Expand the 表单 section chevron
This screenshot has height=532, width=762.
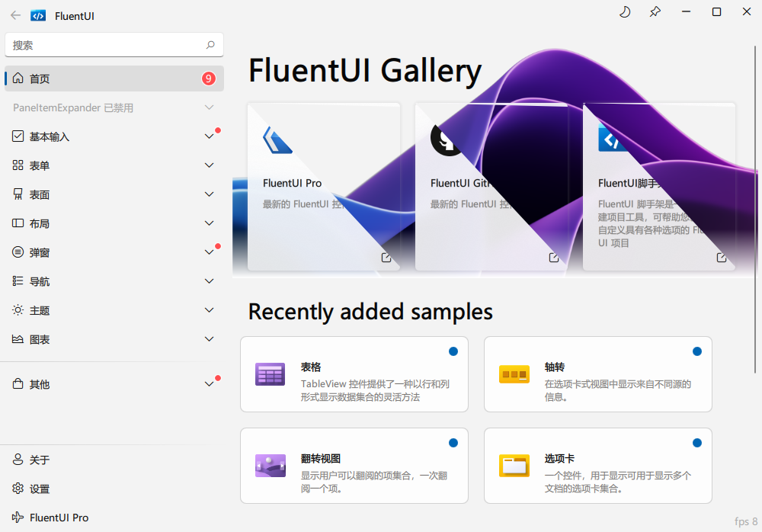tap(209, 165)
